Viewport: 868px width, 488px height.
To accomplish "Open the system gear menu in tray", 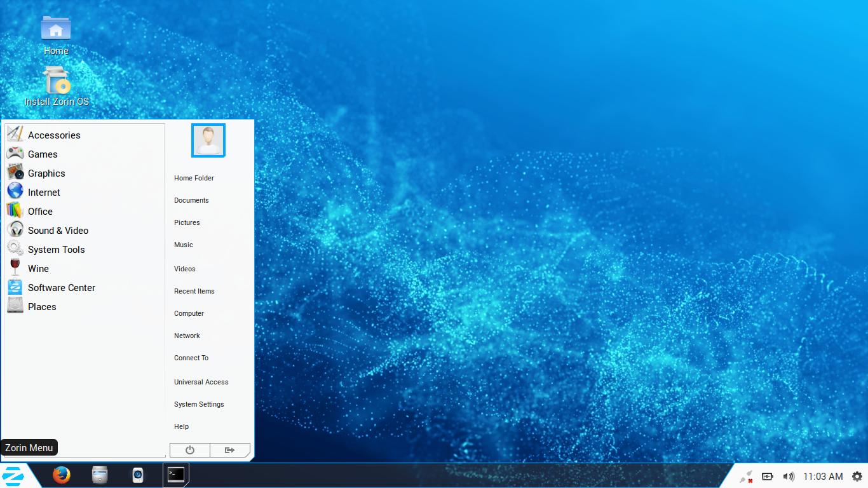I will click(x=857, y=476).
